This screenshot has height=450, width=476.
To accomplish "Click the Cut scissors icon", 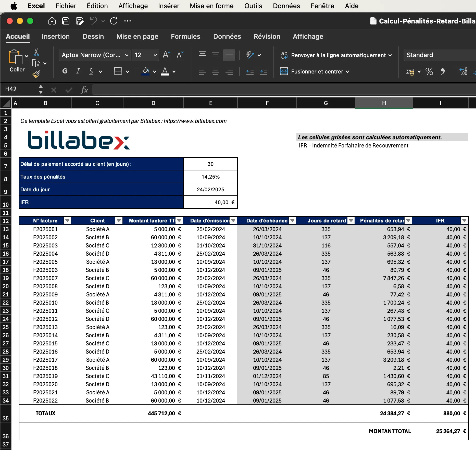I will click(x=36, y=52).
